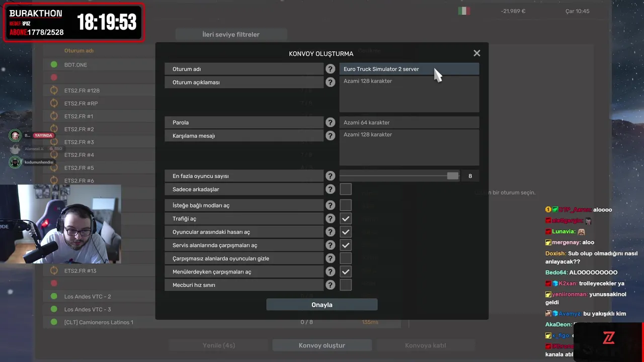Click the Parola input field

click(x=409, y=122)
